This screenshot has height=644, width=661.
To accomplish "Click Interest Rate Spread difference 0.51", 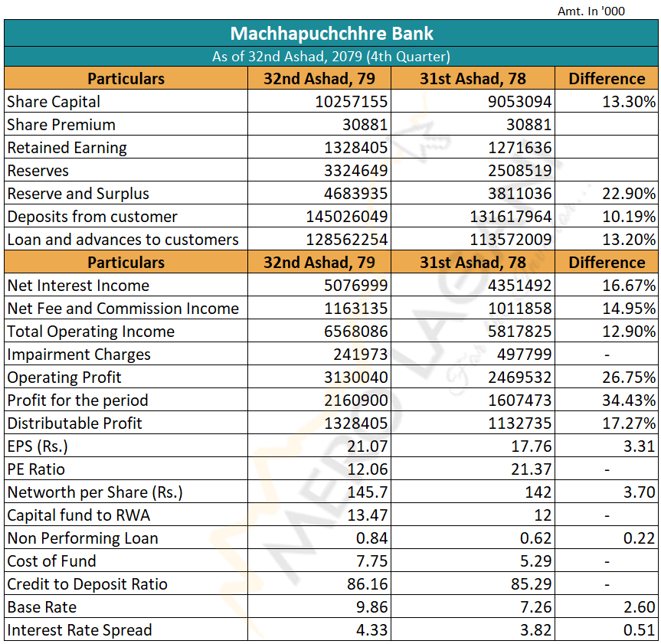I will (x=640, y=630).
